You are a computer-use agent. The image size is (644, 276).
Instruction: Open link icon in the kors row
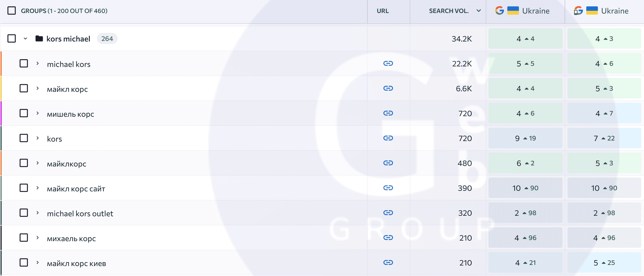coord(388,138)
